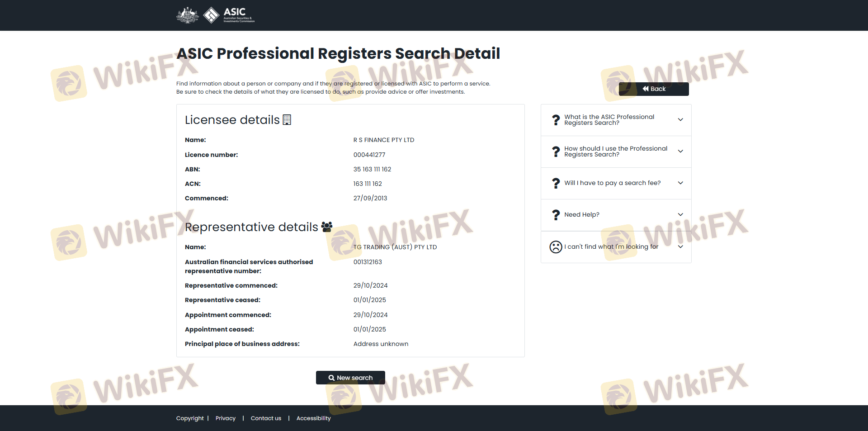Click the 'Address unknown' value
Image resolution: width=868 pixels, height=431 pixels.
point(381,344)
